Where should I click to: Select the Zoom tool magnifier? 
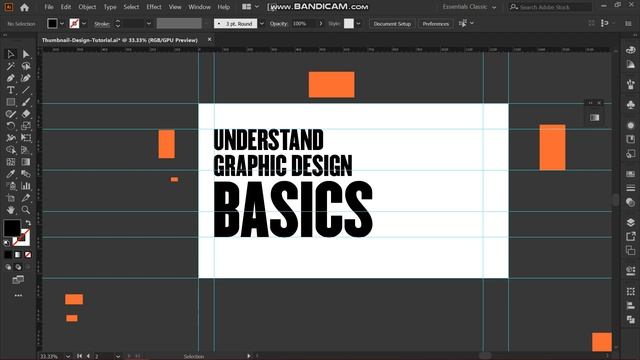pyautogui.click(x=26, y=210)
